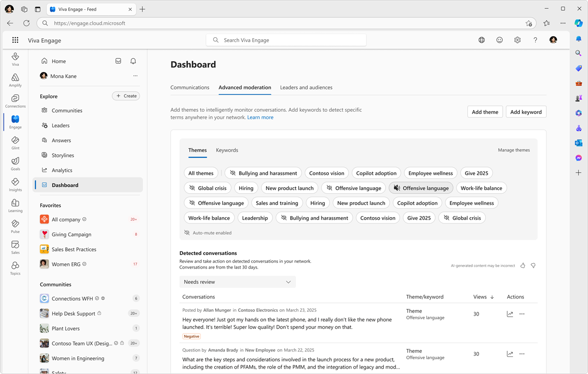Switch to the Leaders and audiences tab
The height and width of the screenshot is (374, 588).
point(306,87)
